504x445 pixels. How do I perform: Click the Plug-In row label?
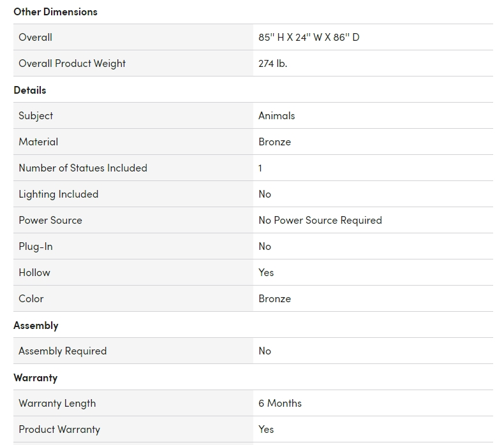pos(36,247)
